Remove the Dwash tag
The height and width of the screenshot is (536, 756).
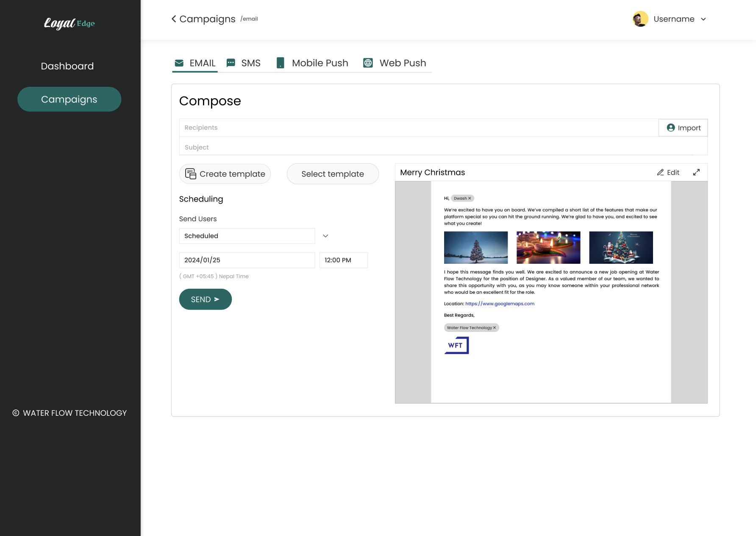[470, 198]
